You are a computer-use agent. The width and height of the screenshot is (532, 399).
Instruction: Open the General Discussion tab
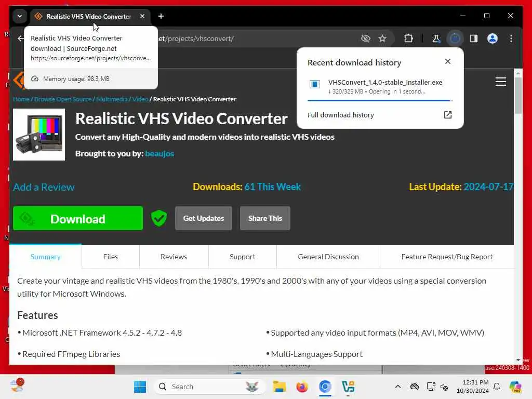coord(328,257)
